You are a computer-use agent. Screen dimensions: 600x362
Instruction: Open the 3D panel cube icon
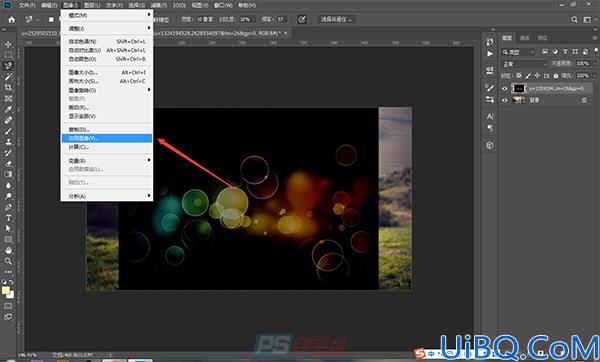(x=490, y=145)
